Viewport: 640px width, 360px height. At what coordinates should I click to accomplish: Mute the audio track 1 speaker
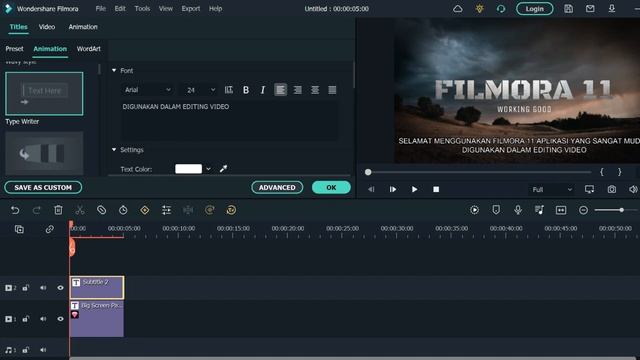[x=43, y=350]
